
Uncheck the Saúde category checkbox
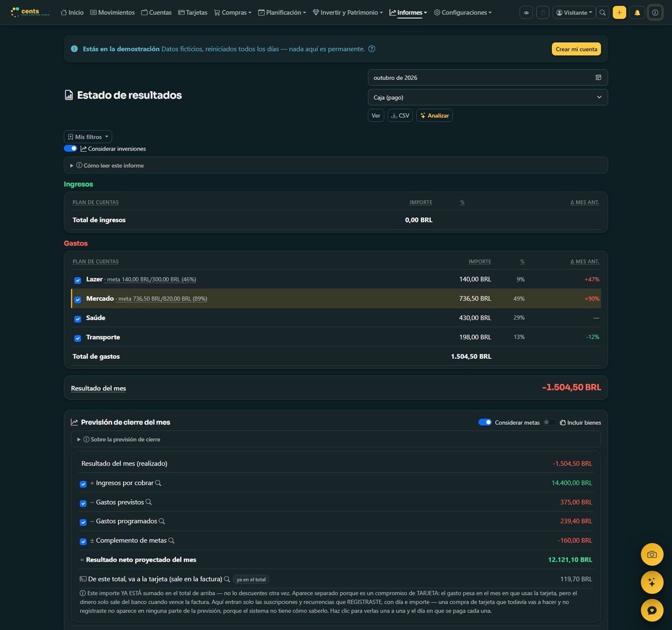tap(78, 319)
